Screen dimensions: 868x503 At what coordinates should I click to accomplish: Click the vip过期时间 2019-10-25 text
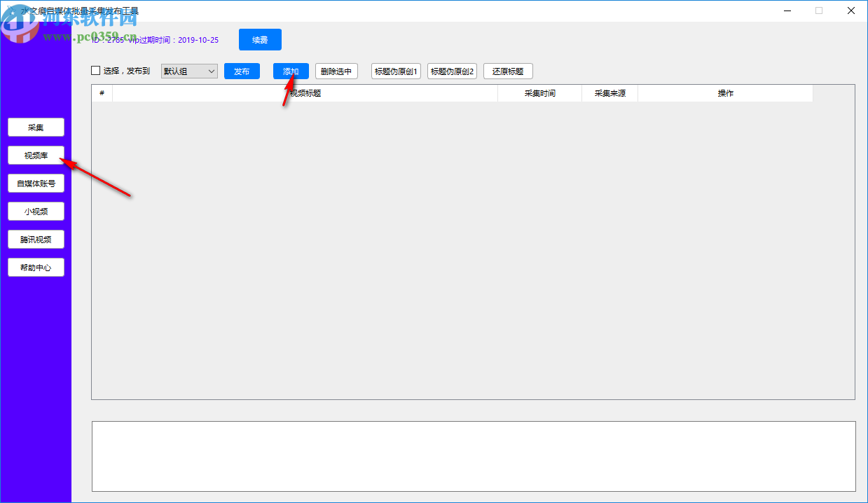[173, 40]
